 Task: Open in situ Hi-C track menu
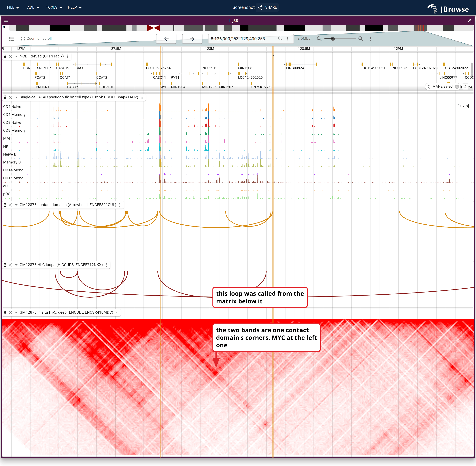click(117, 313)
